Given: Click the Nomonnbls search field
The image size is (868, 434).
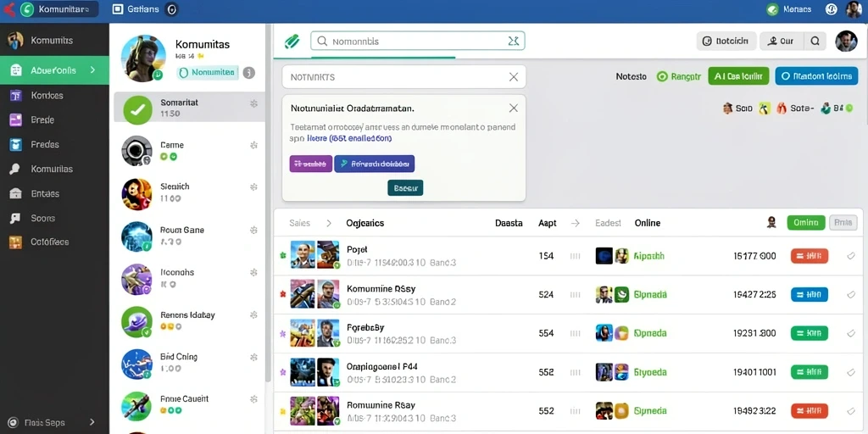Looking at the screenshot, I should 417,41.
